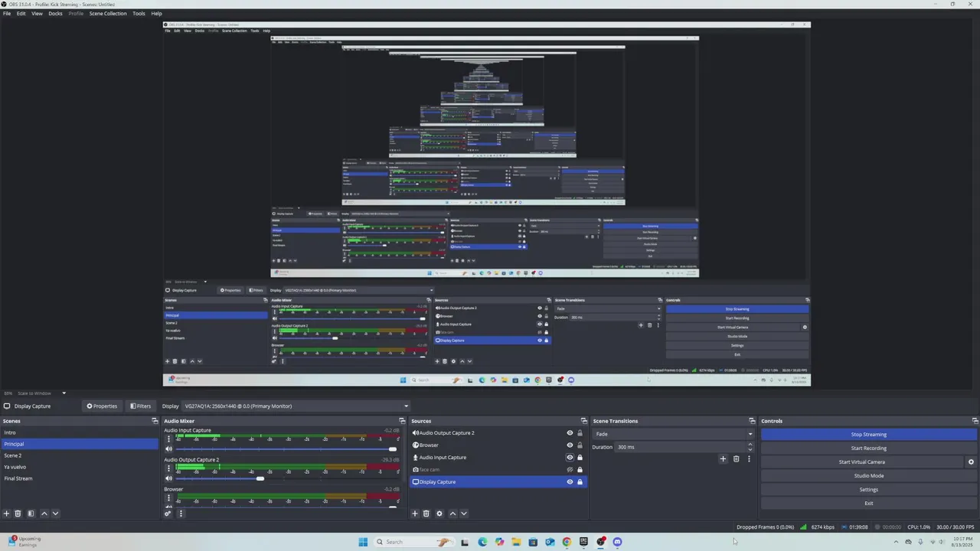Open advanced audio properties gears icon
The height and width of the screenshot is (551, 980).
tap(168, 514)
